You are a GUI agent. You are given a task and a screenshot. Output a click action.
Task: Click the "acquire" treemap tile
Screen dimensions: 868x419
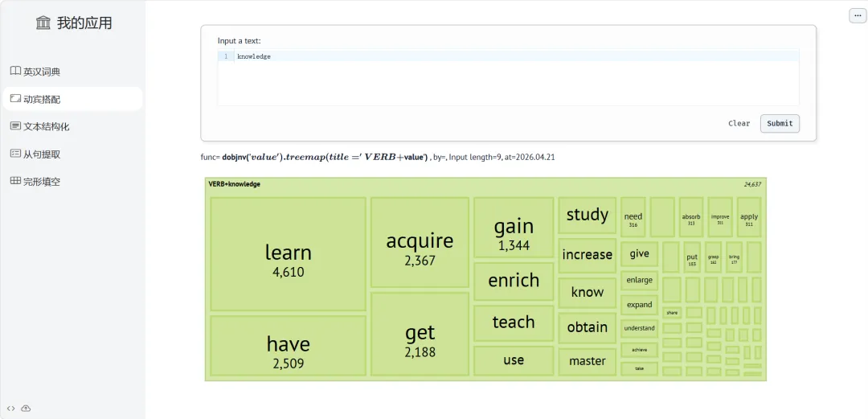coord(420,242)
